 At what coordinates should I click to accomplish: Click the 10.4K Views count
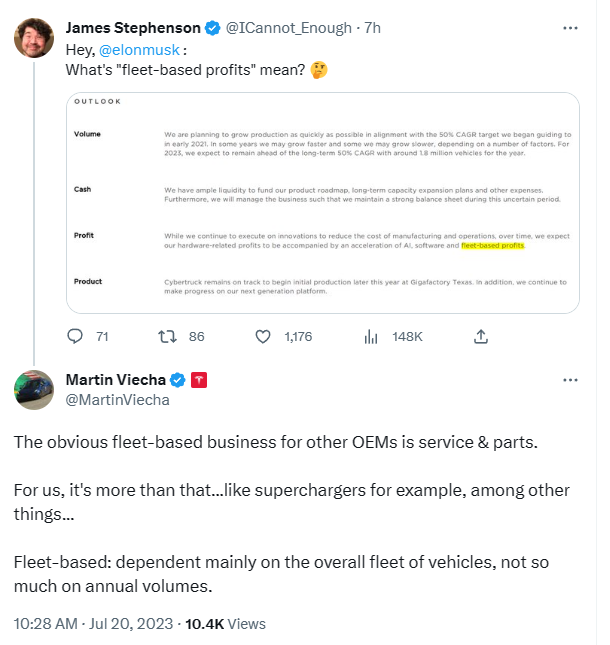click(225, 623)
